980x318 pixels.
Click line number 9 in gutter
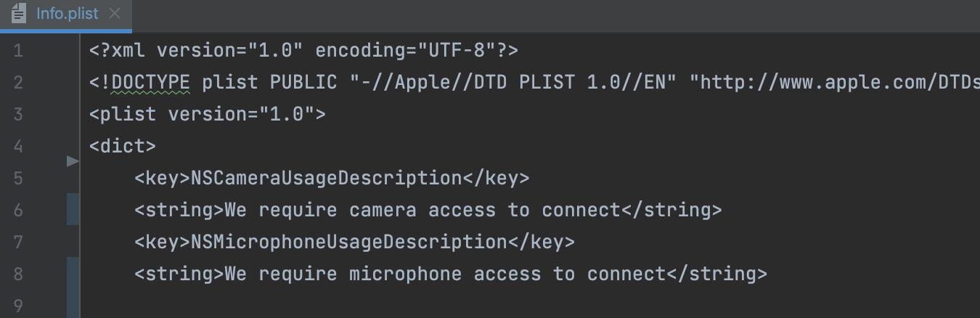(x=17, y=306)
